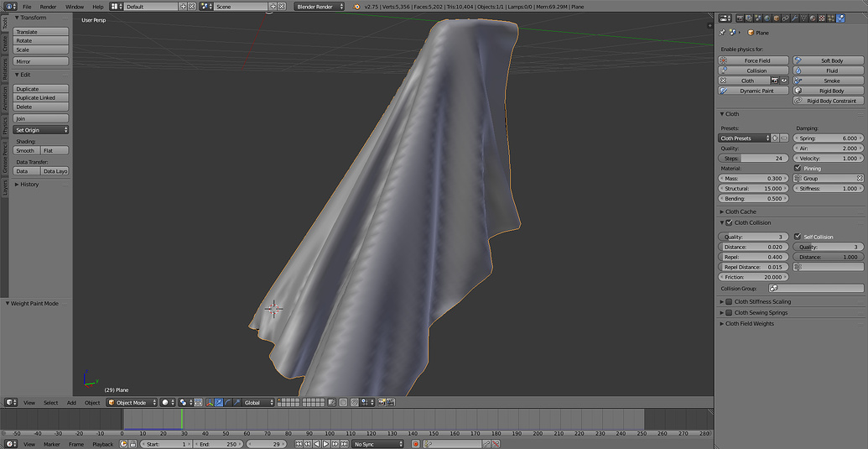Image resolution: width=868 pixels, height=449 pixels.
Task: Open the Render Layers properties tab icon
Action: click(749, 18)
